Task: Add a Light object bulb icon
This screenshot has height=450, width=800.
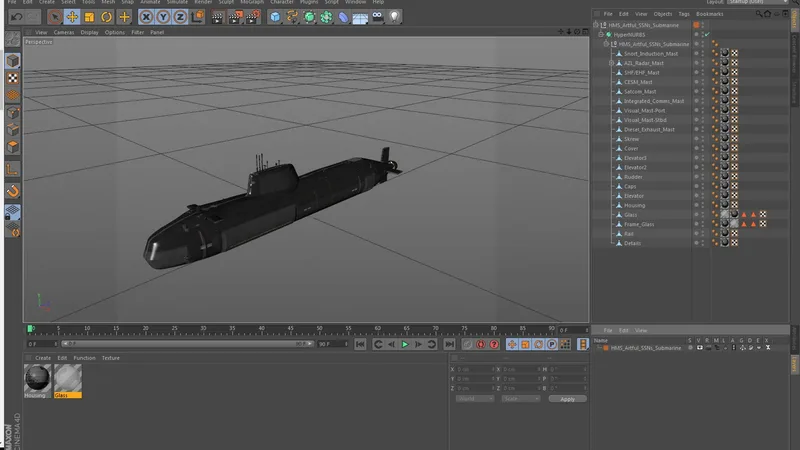Action: click(394, 17)
